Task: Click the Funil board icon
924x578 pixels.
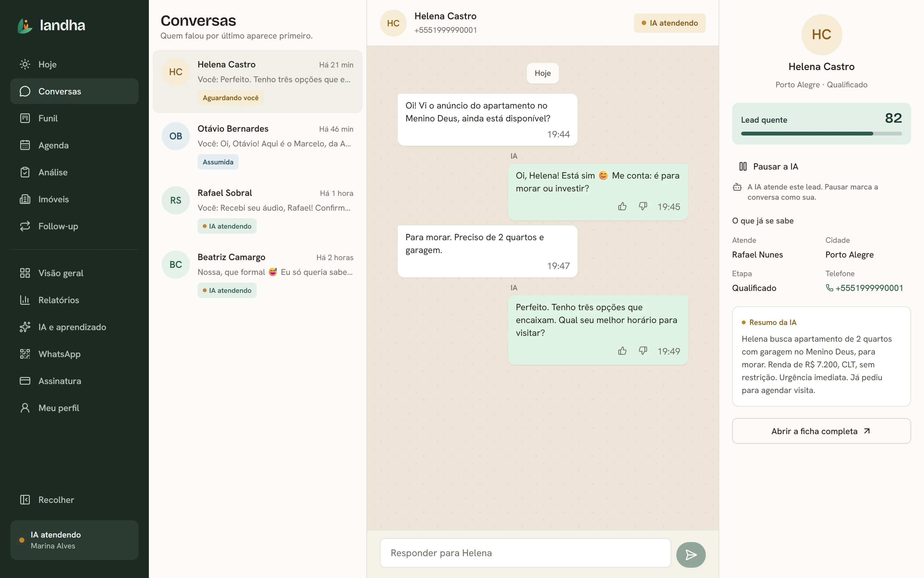Action: pyautogui.click(x=25, y=118)
